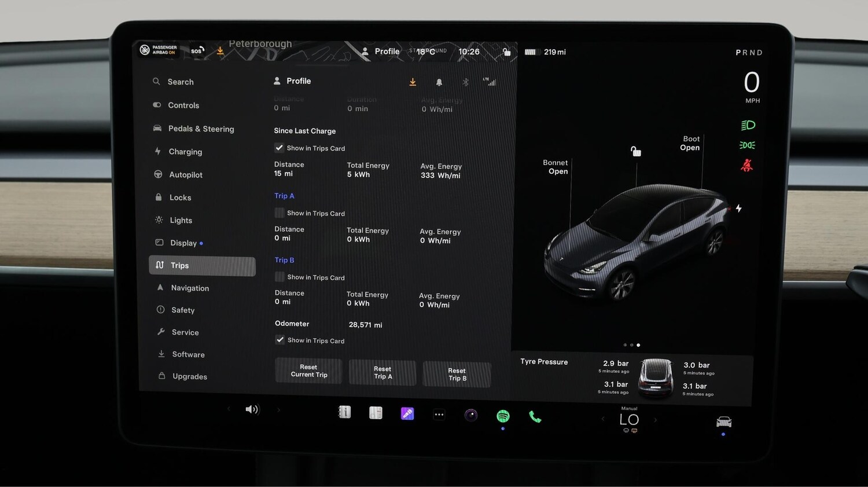This screenshot has height=487, width=868.
Task: Select the first page dot under the car image
Action: 624,345
